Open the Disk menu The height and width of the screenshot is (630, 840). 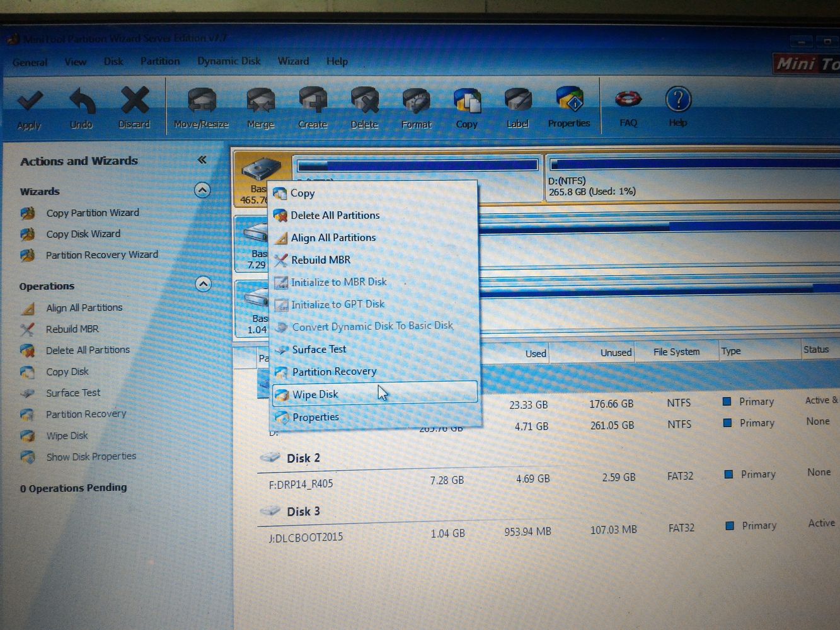[x=113, y=61]
